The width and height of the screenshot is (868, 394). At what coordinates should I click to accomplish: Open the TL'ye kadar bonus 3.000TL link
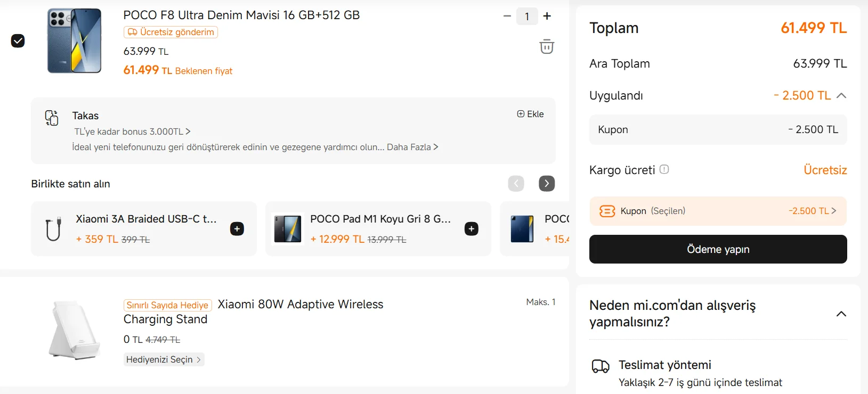point(132,132)
